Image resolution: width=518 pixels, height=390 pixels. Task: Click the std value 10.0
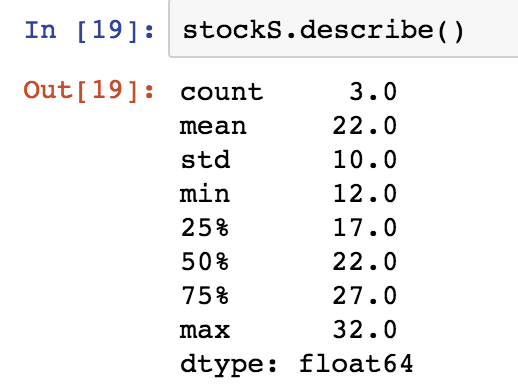365,159
